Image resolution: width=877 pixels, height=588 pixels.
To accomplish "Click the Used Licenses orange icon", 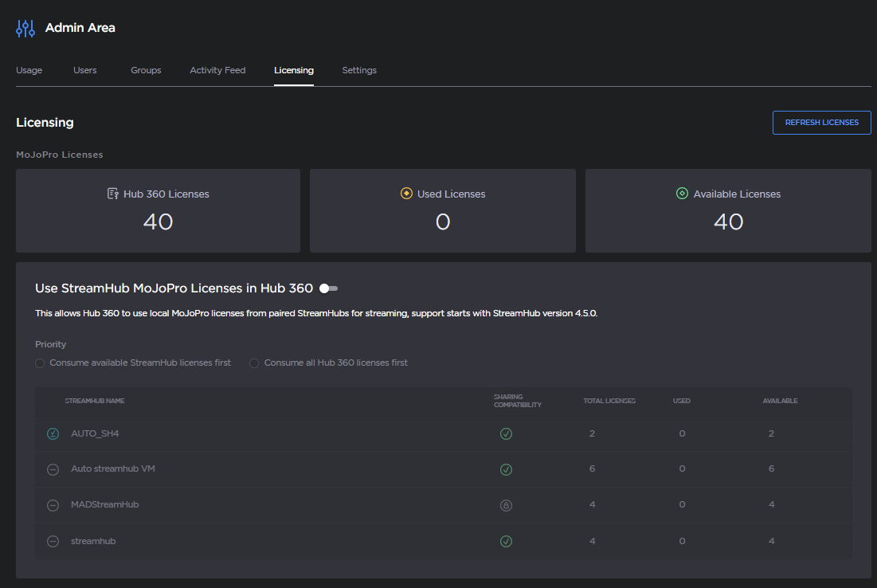I will [x=406, y=194].
